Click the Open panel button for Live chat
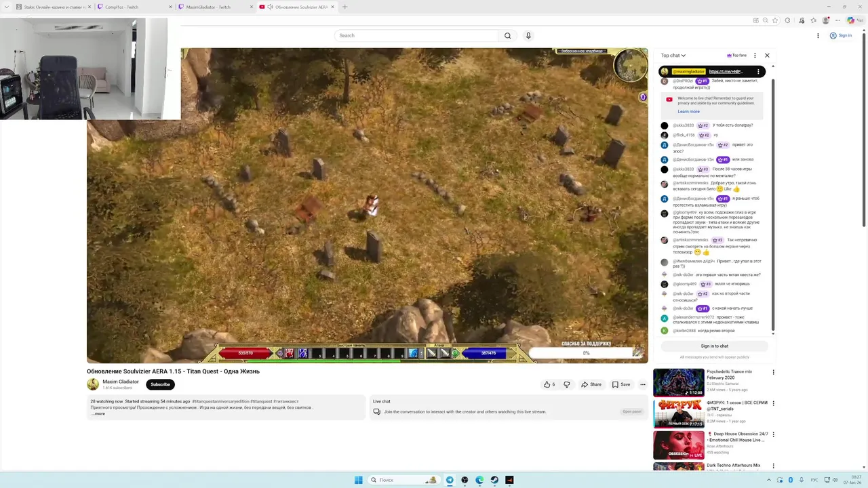The height and width of the screenshot is (488, 868). [x=632, y=411]
